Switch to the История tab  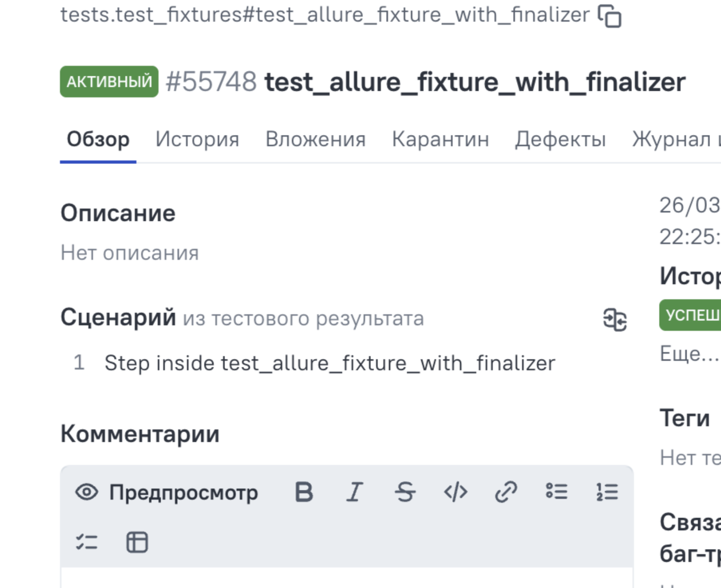click(197, 139)
